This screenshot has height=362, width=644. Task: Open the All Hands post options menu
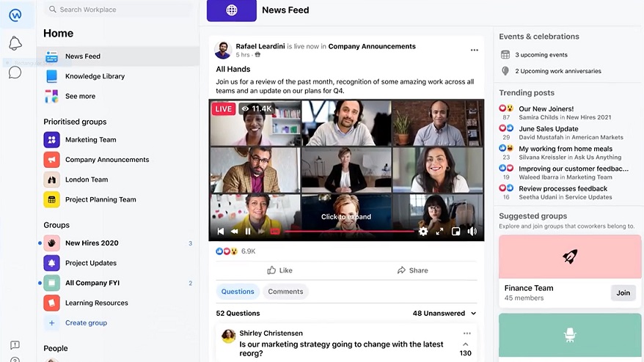click(x=474, y=50)
